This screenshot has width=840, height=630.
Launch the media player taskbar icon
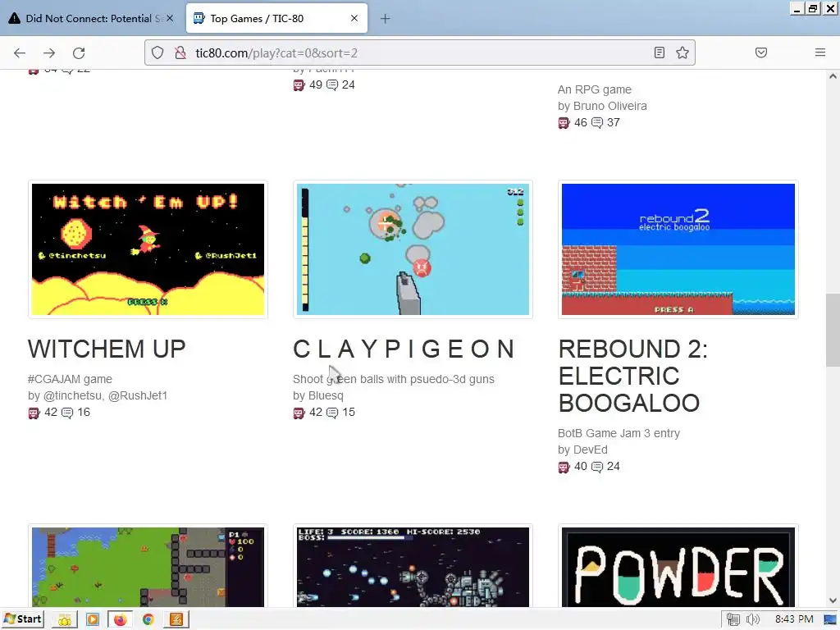92,620
